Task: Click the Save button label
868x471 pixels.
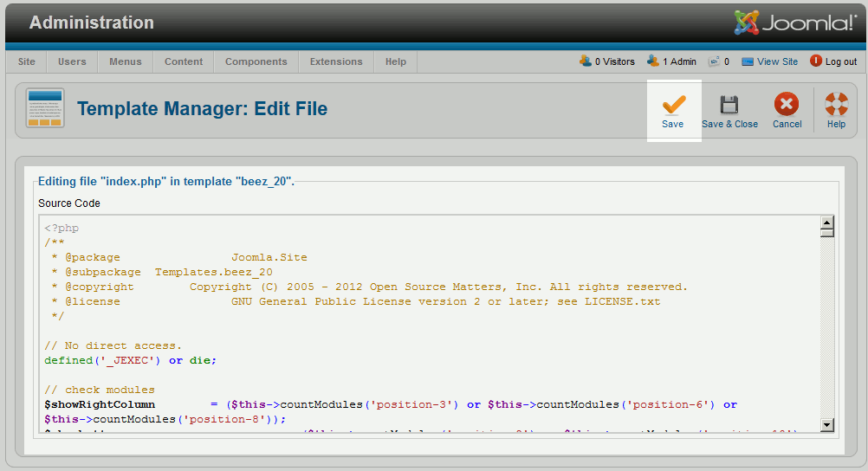Action: [x=672, y=124]
